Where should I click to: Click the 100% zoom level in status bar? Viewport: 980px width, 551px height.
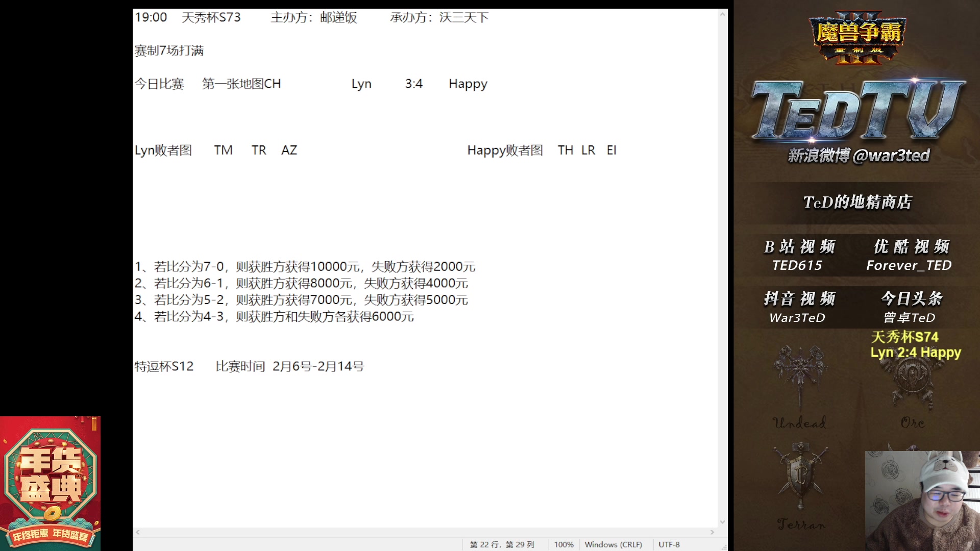563,544
